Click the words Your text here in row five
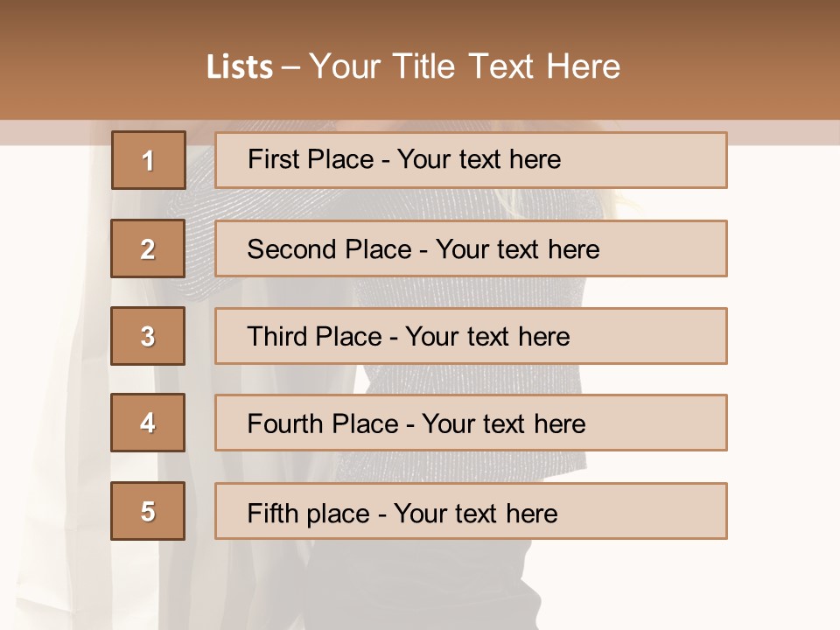This screenshot has width=840, height=630. (x=475, y=513)
